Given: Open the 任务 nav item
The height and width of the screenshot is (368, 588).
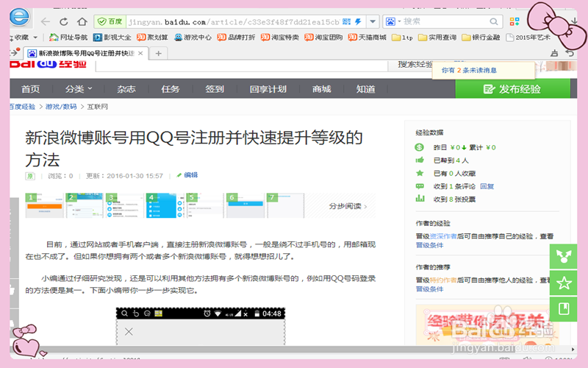Looking at the screenshot, I should 171,89.
